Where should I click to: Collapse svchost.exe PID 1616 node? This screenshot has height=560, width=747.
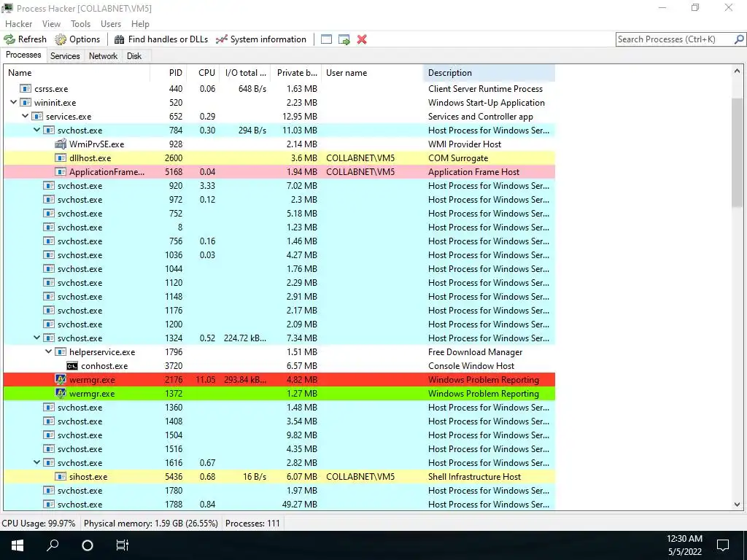36,462
